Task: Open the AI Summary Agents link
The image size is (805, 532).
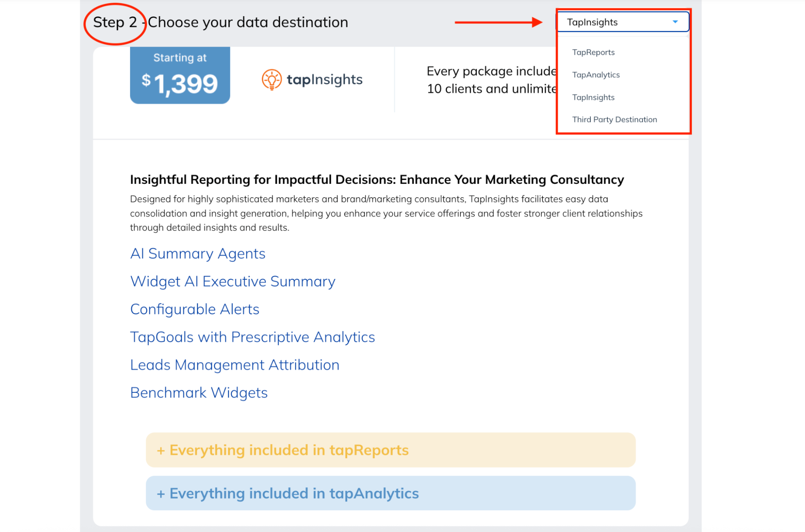Action: [197, 254]
